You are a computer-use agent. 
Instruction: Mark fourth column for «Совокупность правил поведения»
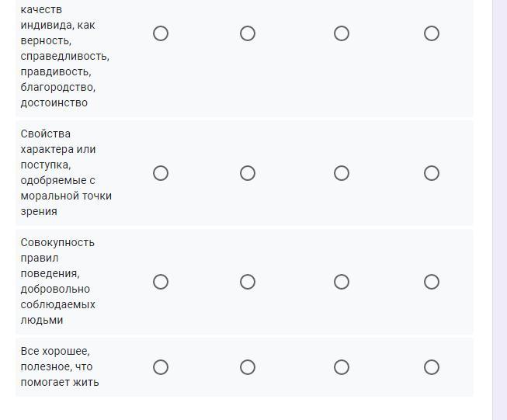432,282
